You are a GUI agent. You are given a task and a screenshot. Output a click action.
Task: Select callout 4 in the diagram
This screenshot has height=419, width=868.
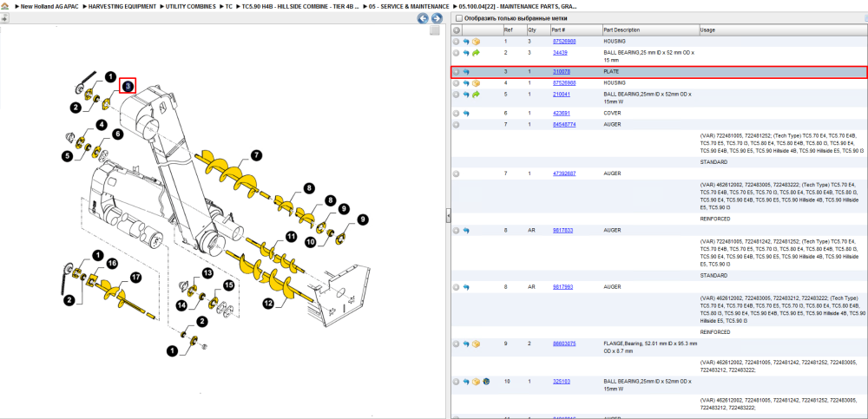click(x=101, y=125)
